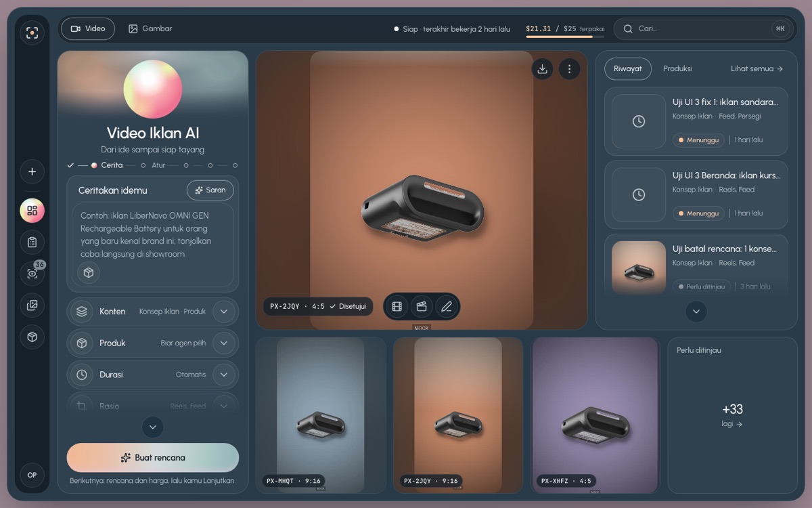Viewport: 812px width, 508px height.
Task: Expand more history items with the chevron
Action: coord(696,312)
